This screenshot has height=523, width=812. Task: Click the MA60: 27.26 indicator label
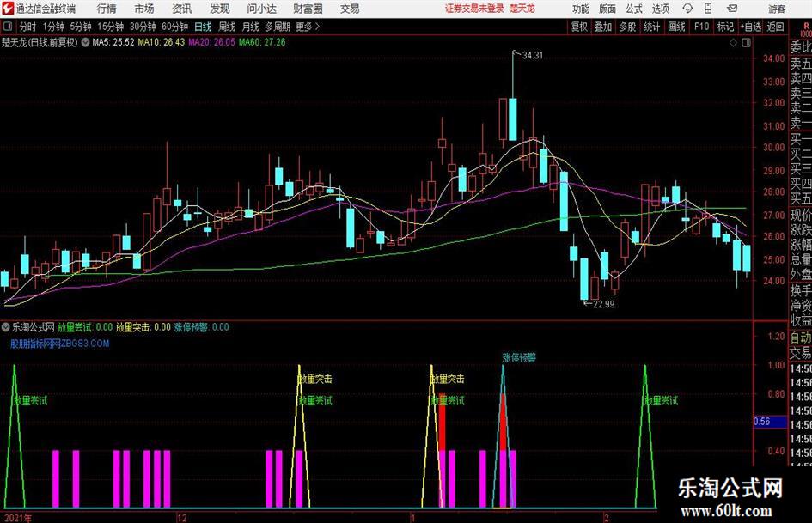(262, 42)
